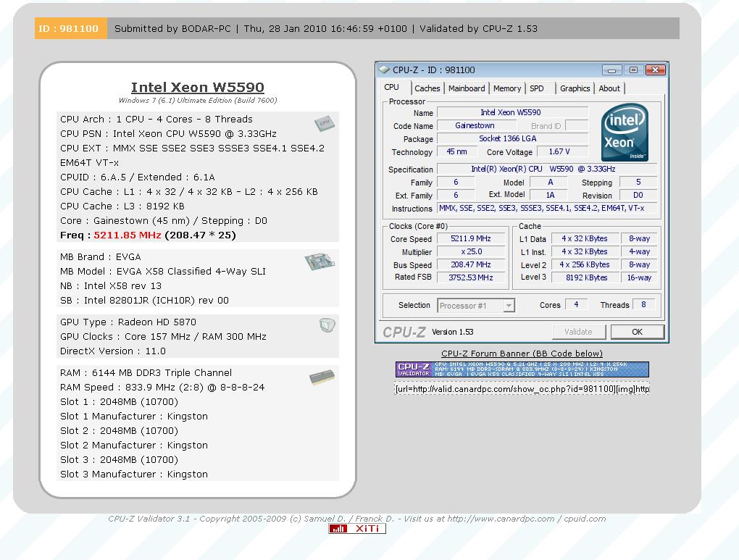Click the Technology value 45 nm
Viewport: 739px width, 560px height.
[457, 152]
